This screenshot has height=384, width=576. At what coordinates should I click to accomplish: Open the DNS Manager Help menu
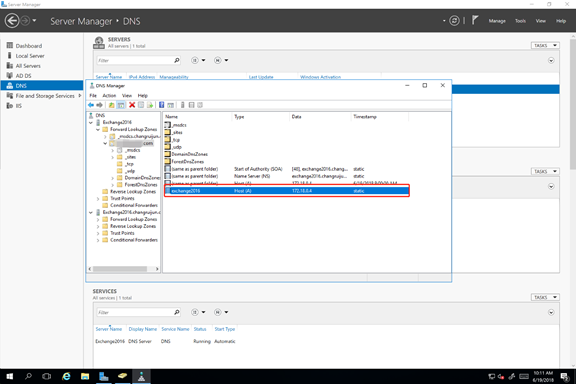143,96
